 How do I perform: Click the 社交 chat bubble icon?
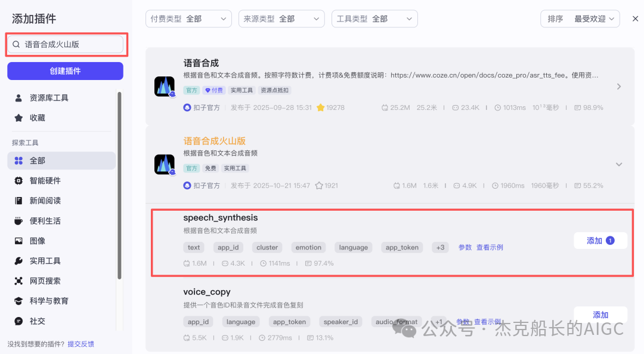(x=18, y=321)
